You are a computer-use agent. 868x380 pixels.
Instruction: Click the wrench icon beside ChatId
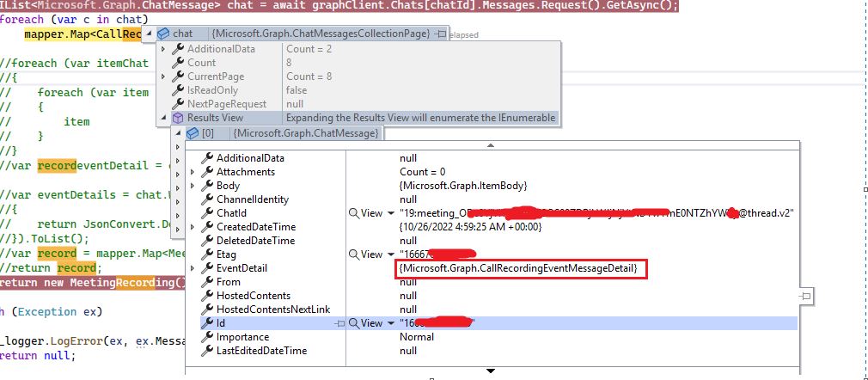click(207, 212)
